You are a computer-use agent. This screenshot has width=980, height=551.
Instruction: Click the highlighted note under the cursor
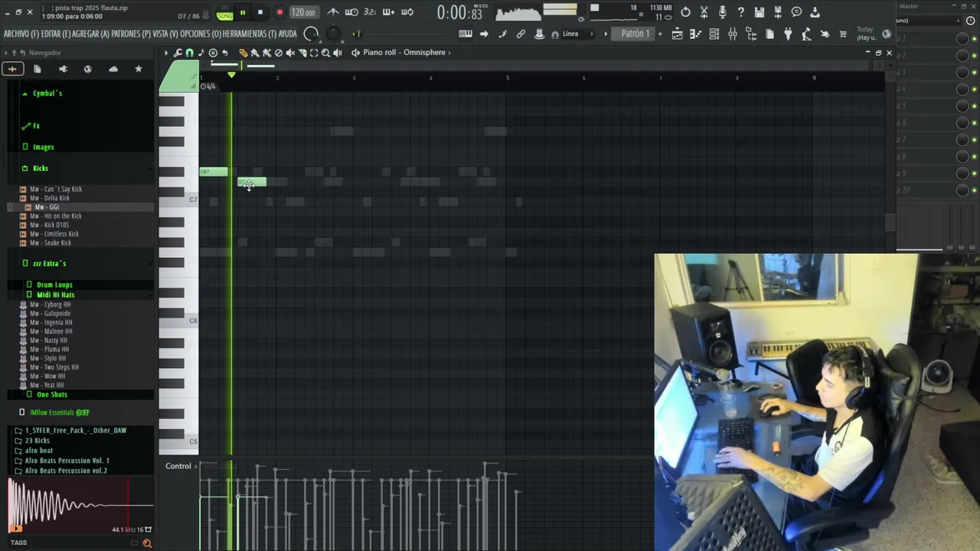click(x=252, y=182)
